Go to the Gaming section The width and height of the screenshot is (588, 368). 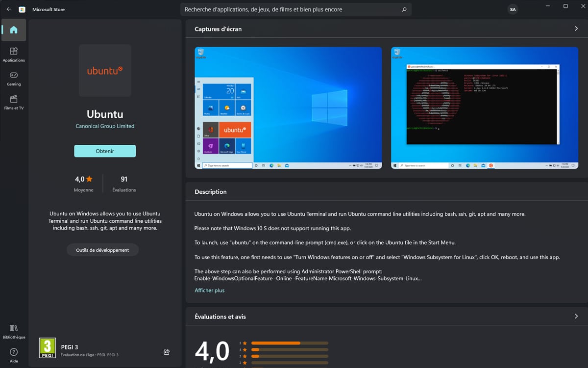tap(14, 78)
